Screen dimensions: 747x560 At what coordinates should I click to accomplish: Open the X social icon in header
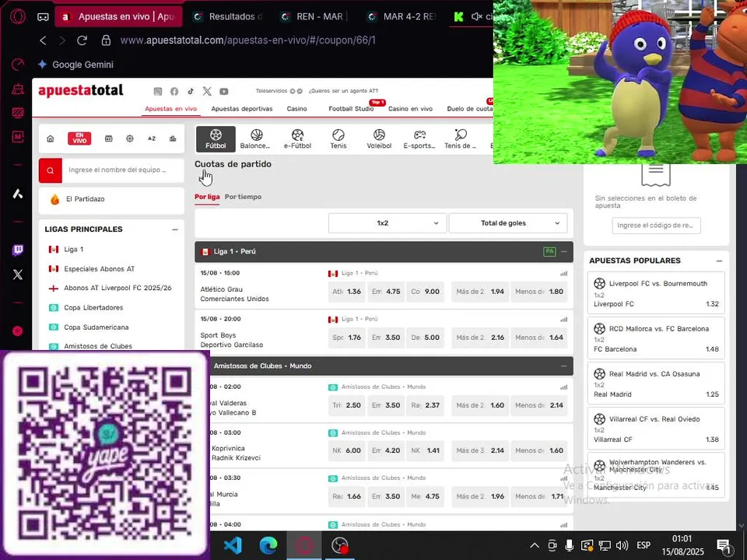pos(207,92)
